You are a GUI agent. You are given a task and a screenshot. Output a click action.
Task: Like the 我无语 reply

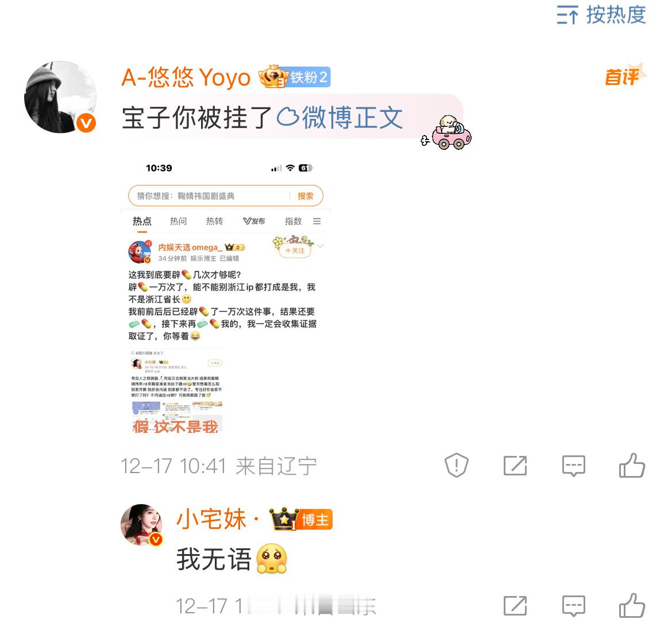632,605
